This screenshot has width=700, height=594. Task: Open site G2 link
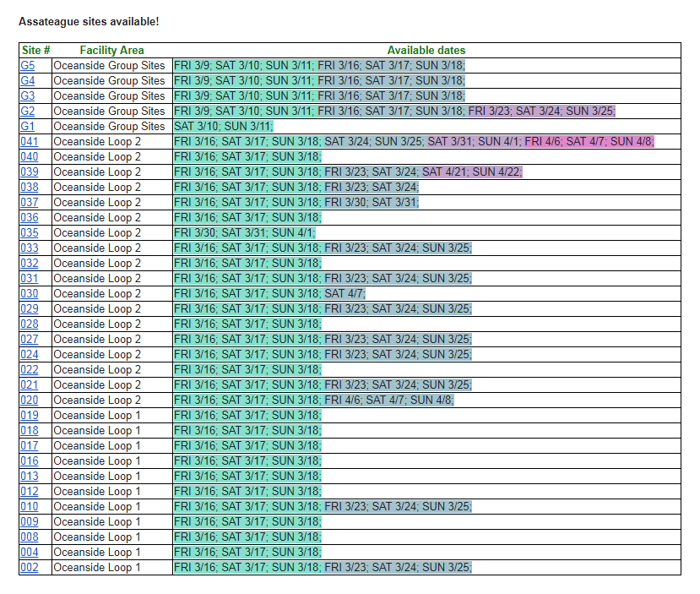(27, 111)
